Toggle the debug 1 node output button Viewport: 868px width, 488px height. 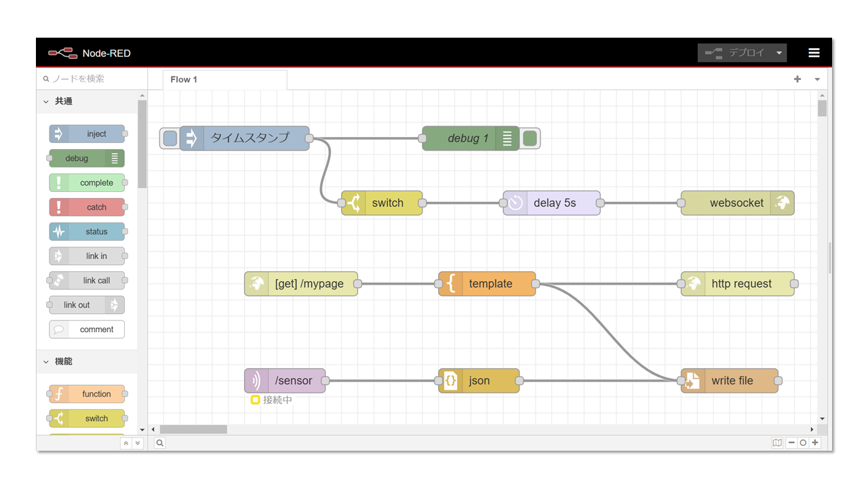click(530, 138)
